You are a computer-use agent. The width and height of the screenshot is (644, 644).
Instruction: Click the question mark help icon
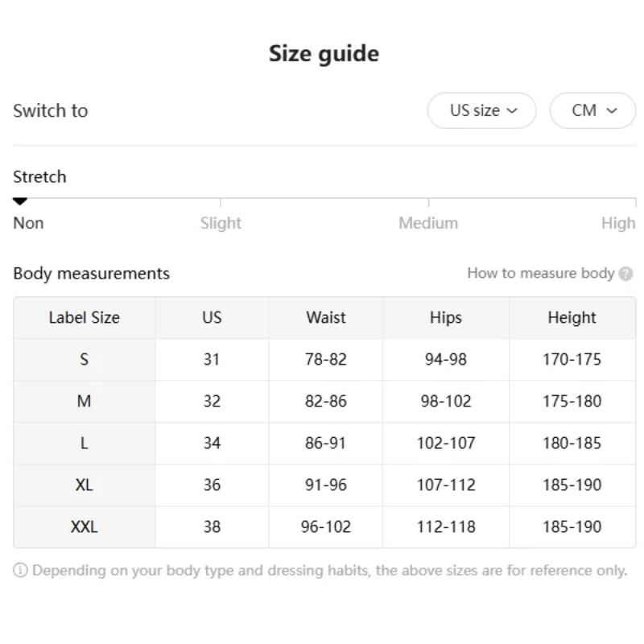pyautogui.click(x=626, y=274)
